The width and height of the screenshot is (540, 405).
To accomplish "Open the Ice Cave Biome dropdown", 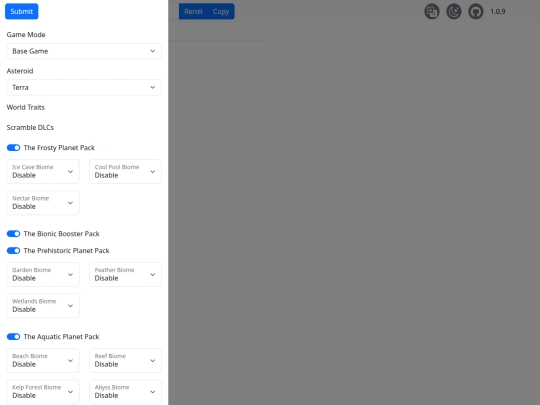I will (x=43, y=172).
